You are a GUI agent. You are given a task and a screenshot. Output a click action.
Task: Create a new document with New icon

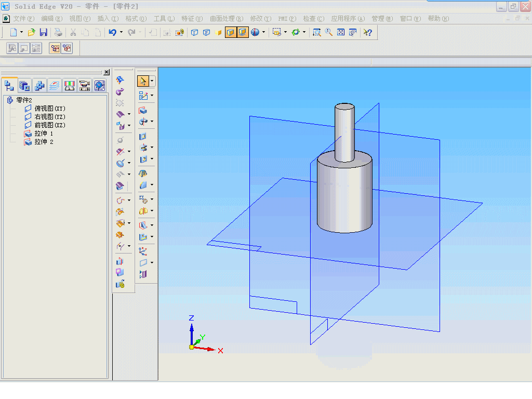pos(13,32)
